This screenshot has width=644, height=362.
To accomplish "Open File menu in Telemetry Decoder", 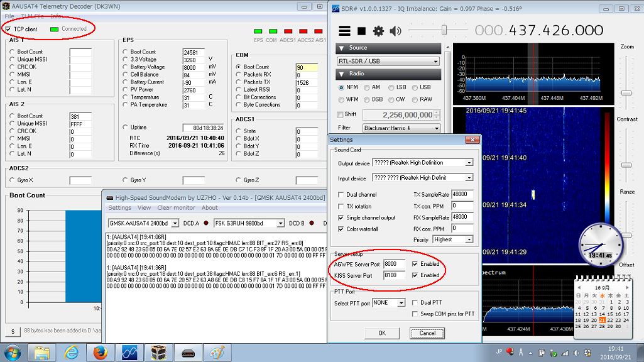I will pos(9,16).
